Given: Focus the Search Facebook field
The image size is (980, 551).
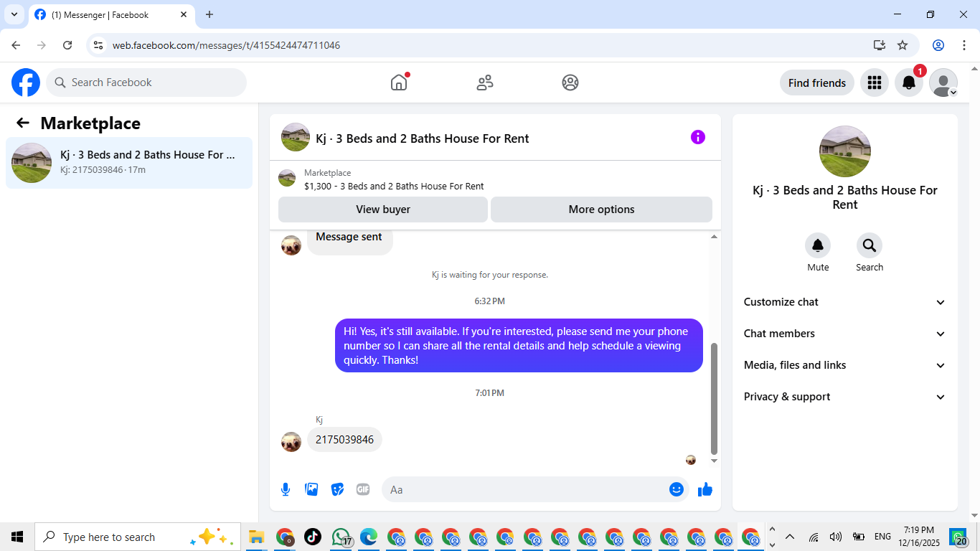Looking at the screenshot, I should (x=146, y=83).
